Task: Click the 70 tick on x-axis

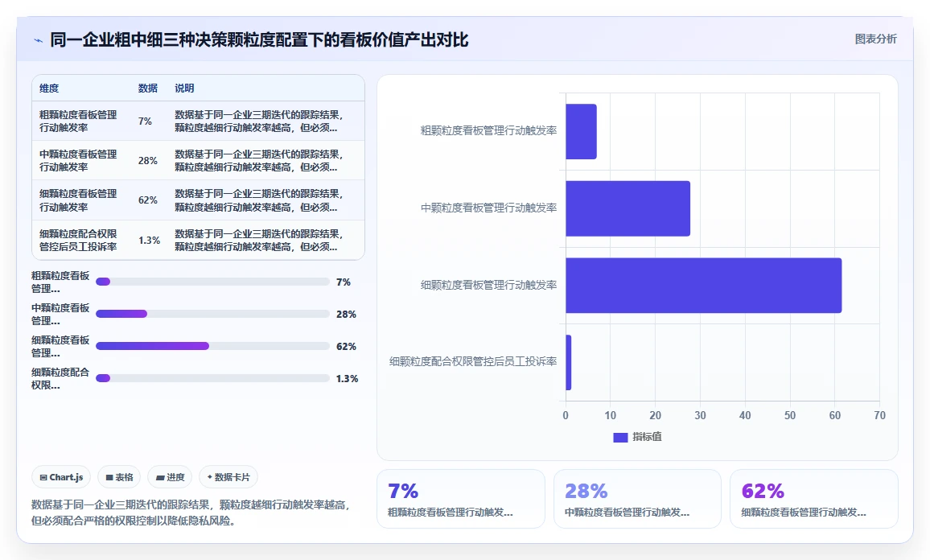Action: tap(879, 415)
